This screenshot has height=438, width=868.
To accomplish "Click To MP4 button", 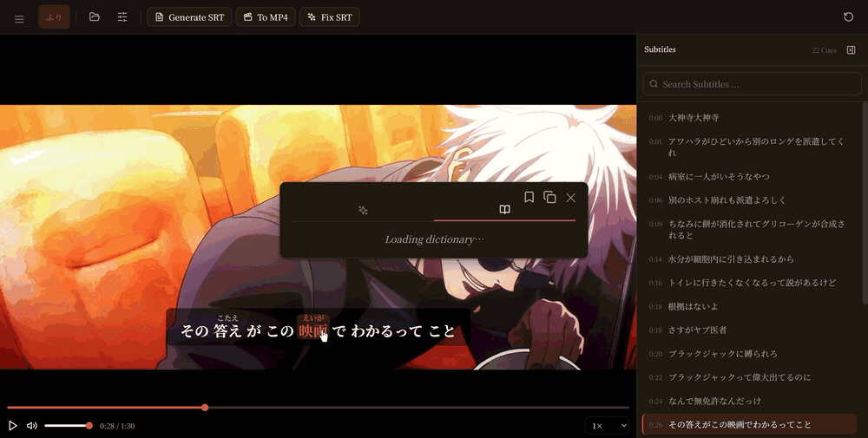I will (266, 17).
